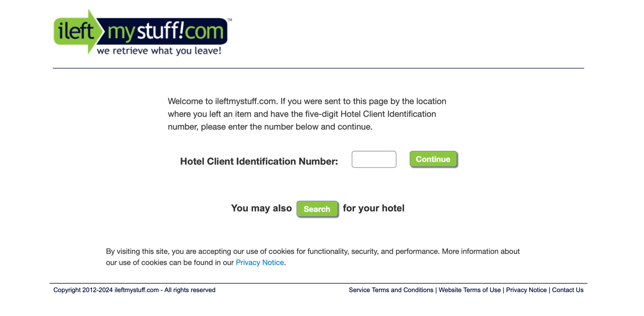Click inside the Hotel Client Identification Number field

tap(374, 159)
